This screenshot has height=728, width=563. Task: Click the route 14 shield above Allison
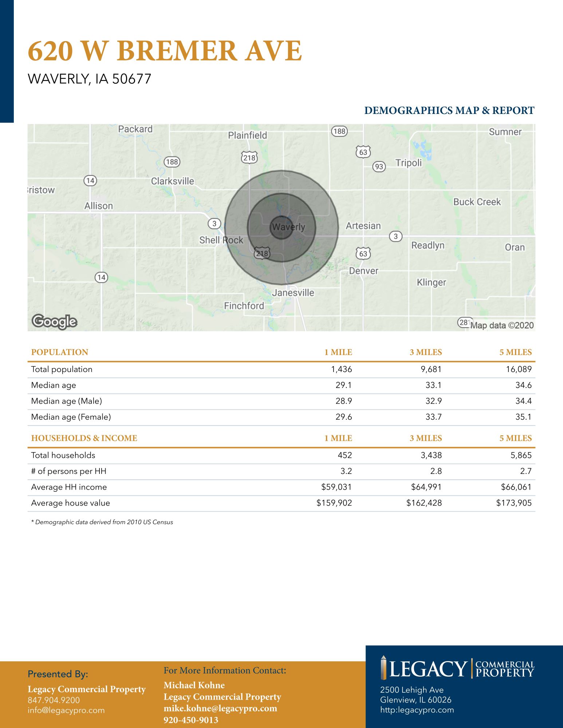(x=90, y=180)
